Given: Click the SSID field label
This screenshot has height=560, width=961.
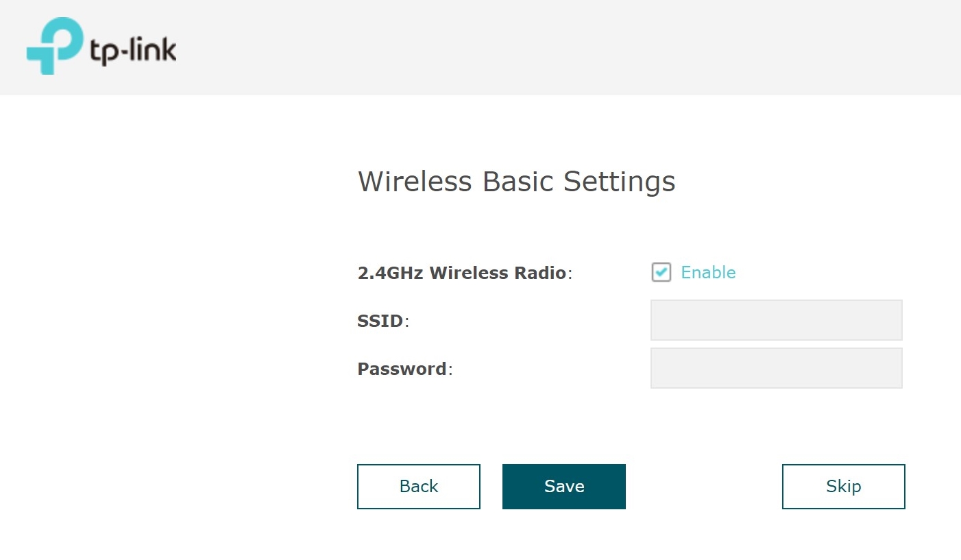Looking at the screenshot, I should [382, 321].
